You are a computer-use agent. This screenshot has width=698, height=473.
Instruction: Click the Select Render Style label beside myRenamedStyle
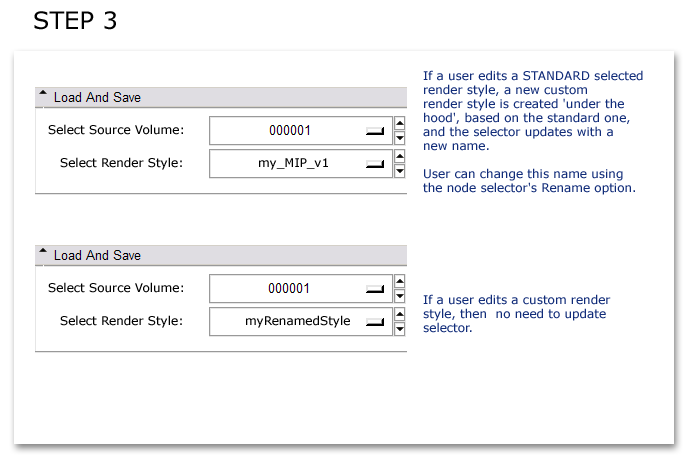(x=121, y=321)
